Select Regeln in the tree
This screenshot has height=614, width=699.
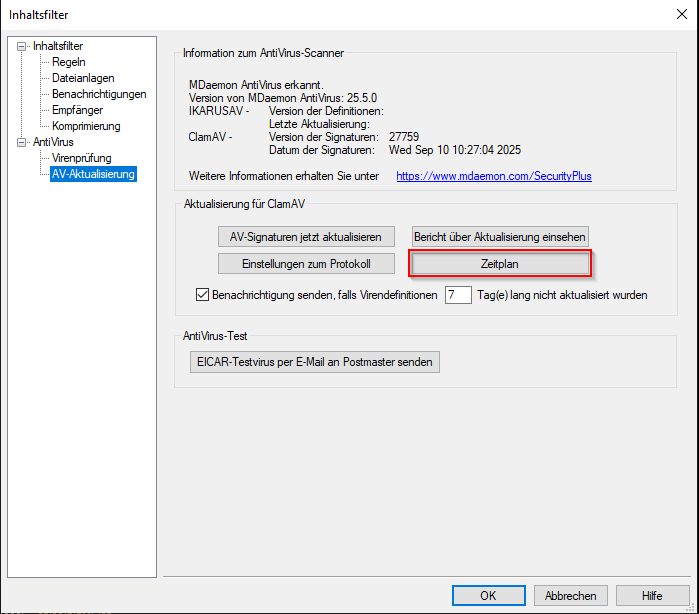pos(69,62)
